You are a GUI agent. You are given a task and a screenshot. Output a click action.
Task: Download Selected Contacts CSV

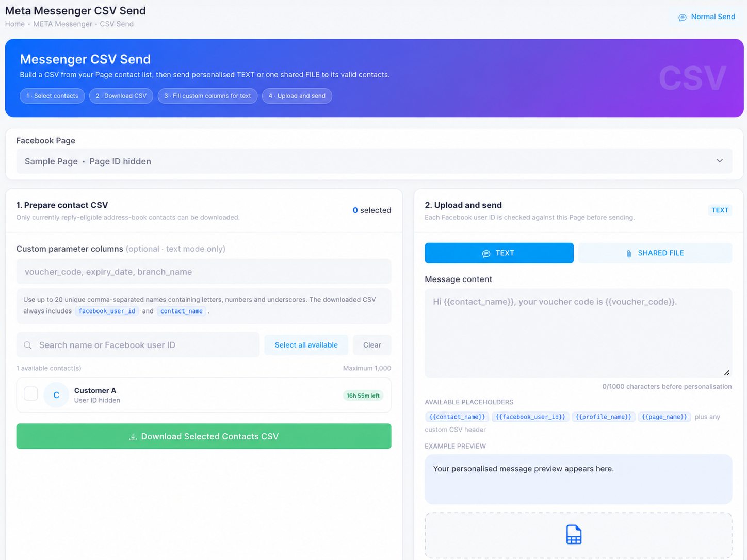click(204, 436)
